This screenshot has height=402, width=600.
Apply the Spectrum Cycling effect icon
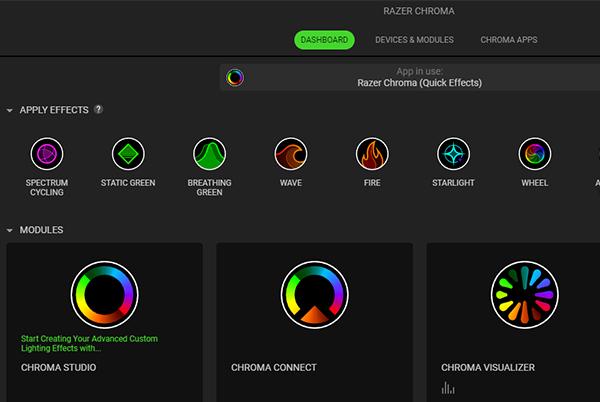(x=47, y=154)
